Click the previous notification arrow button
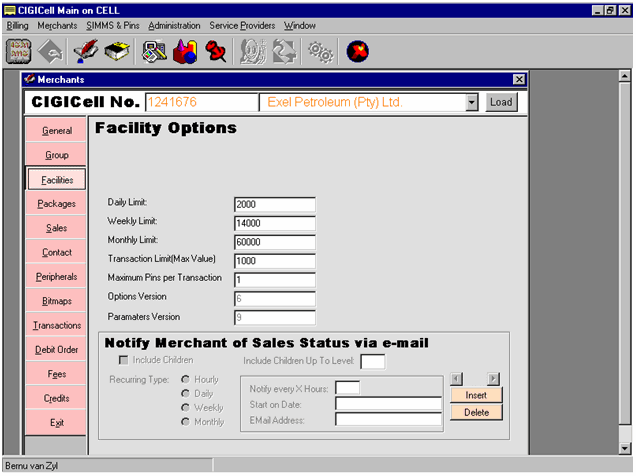The width and height of the screenshot is (636, 476). pos(456,379)
